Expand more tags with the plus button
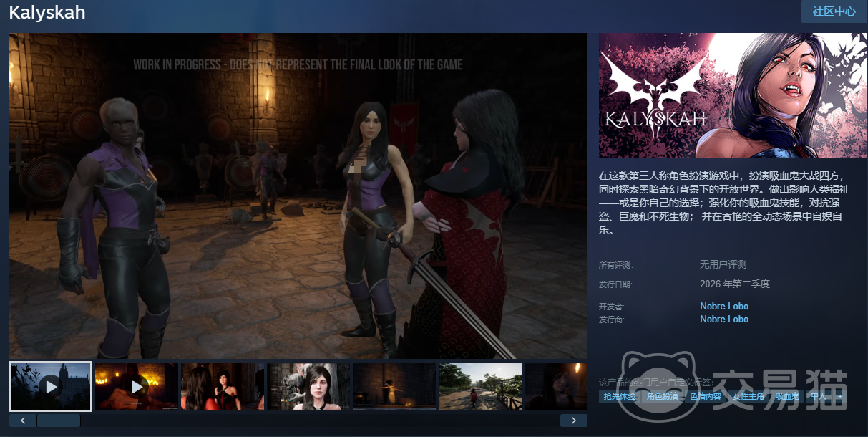868x437 pixels. point(840,395)
